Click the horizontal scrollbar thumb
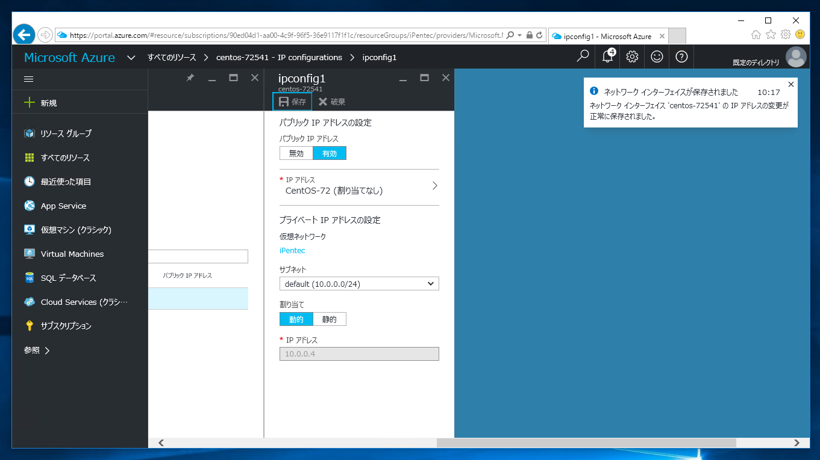Screen dimensions: 820x460 click(586, 443)
